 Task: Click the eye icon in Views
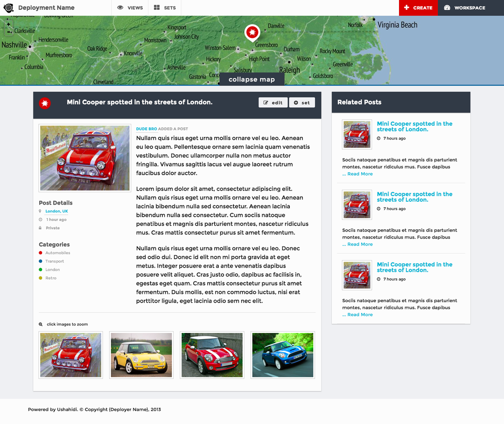pos(120,7)
